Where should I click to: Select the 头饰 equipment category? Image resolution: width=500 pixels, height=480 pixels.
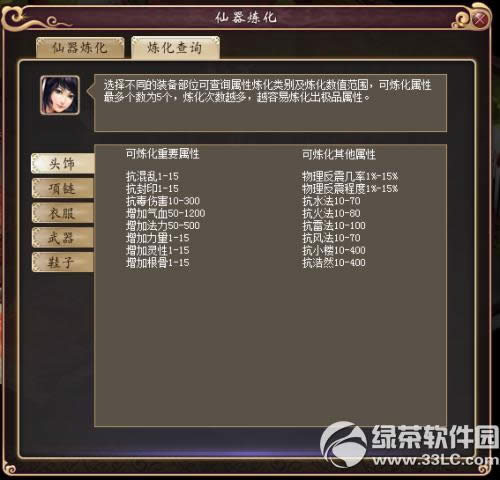click(63, 164)
